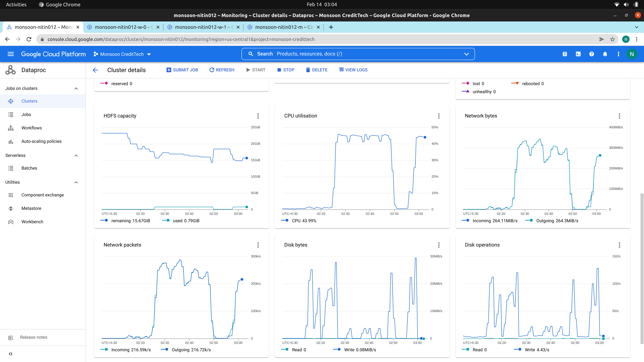Click the VIEW LOGS button
Image resolution: width=644 pixels, height=362 pixels.
click(353, 70)
